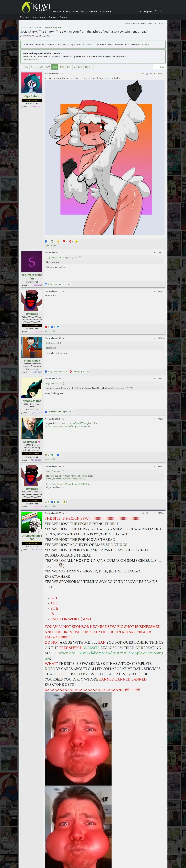Click share icon on post #92,827

155,466
